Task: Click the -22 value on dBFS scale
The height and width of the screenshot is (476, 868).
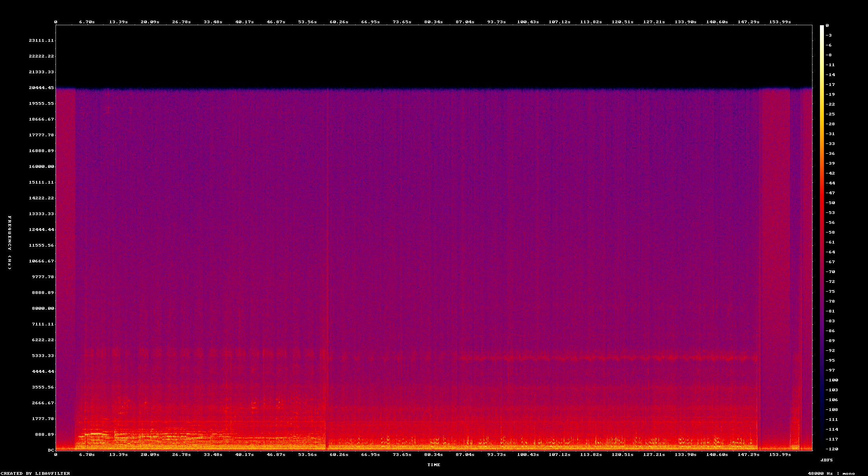Action: click(x=830, y=104)
